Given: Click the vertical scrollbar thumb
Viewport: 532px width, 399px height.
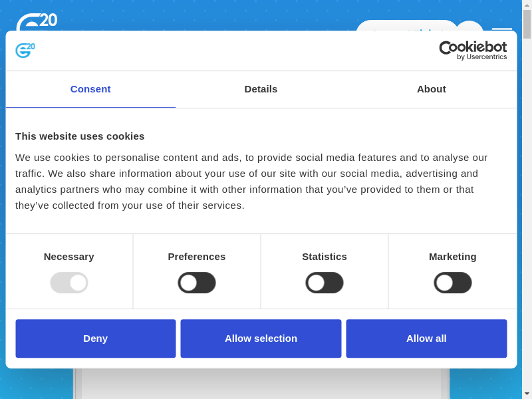Looking at the screenshot, I should (527, 24).
